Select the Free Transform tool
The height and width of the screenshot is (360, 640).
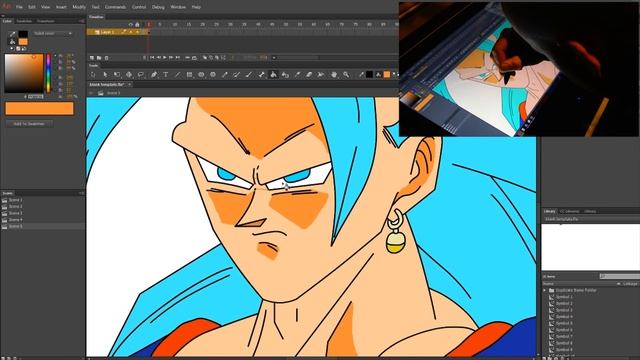coord(117,75)
